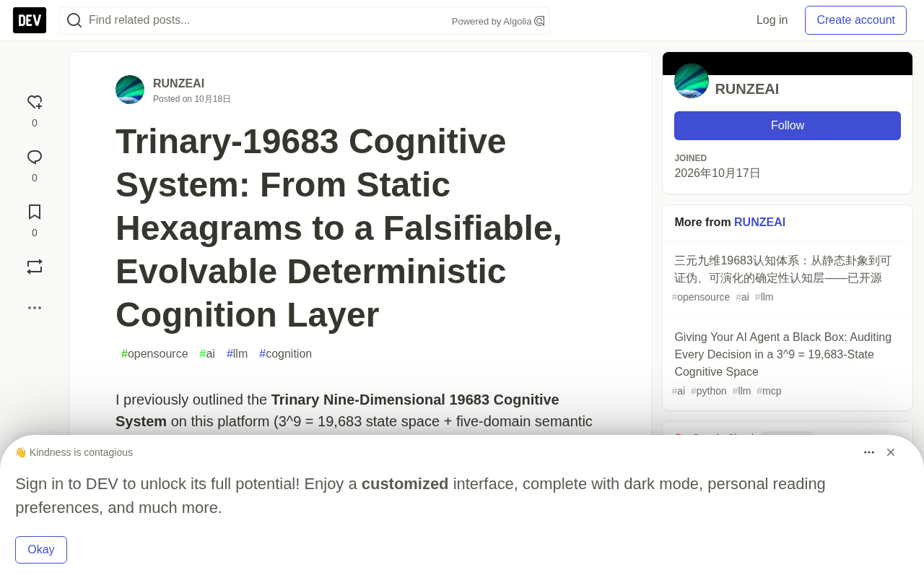
Task: Dismiss the Kindness is contagious banner
Action: pyautogui.click(x=891, y=452)
